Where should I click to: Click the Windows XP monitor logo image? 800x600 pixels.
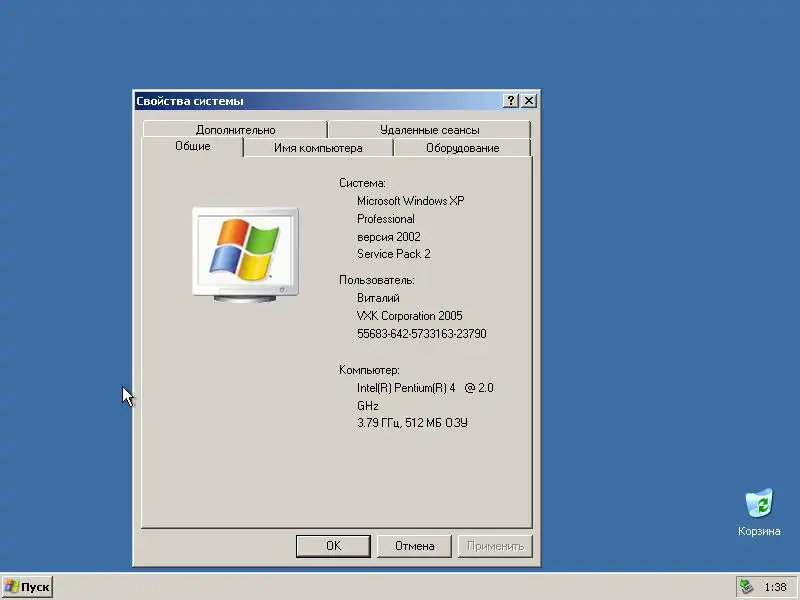pyautogui.click(x=245, y=255)
